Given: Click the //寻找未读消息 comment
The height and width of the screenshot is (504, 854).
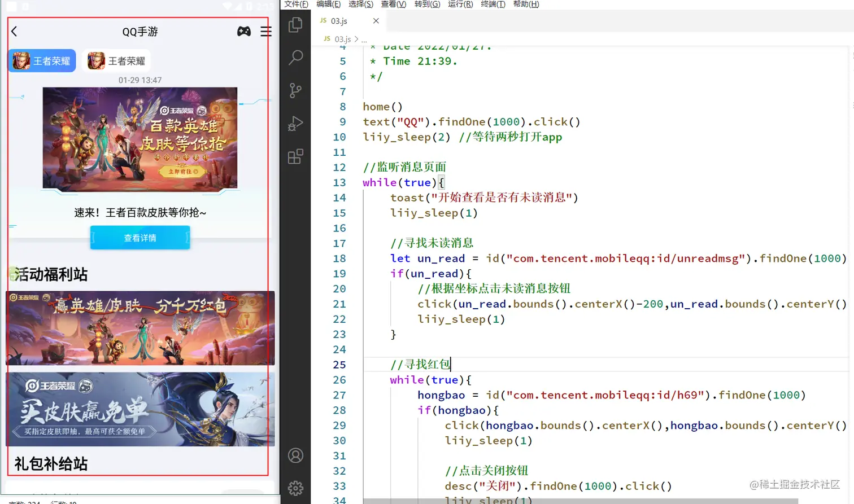Looking at the screenshot, I should coord(432,243).
